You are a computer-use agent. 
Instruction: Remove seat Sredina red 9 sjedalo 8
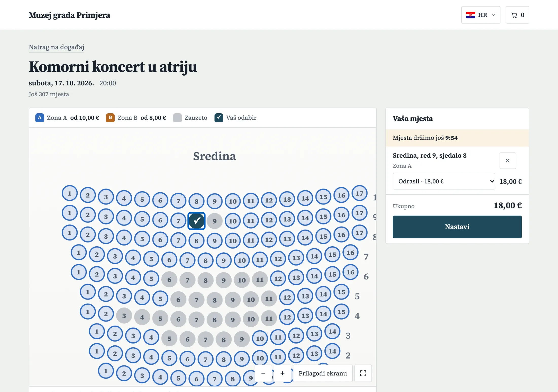click(x=508, y=161)
